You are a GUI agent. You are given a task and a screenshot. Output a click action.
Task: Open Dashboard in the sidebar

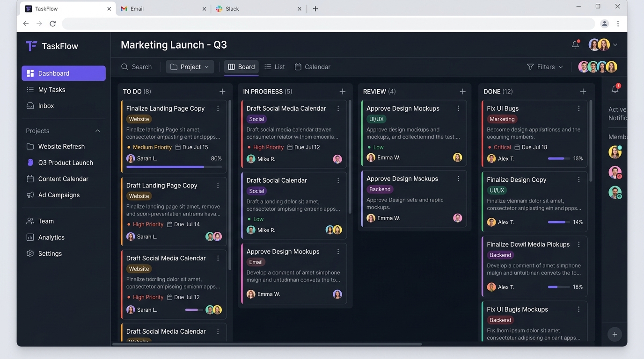(x=64, y=73)
